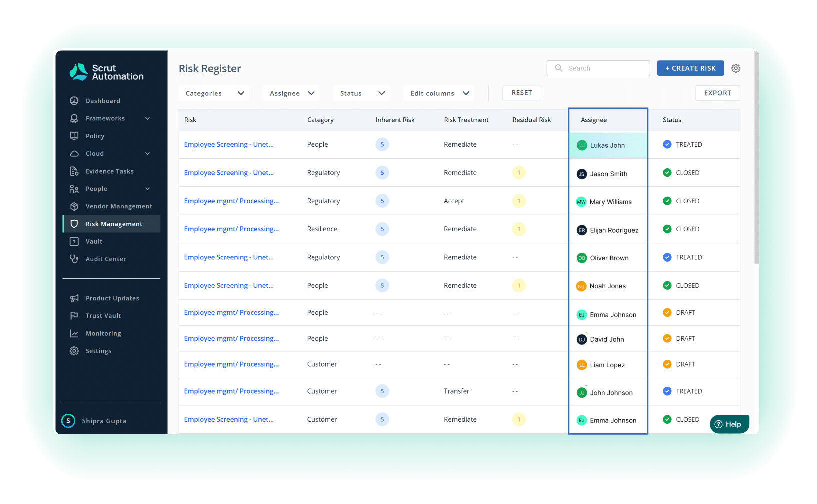The height and width of the screenshot is (504, 817).
Task: Click the gear icon beside CREATE RISK
Action: click(736, 68)
